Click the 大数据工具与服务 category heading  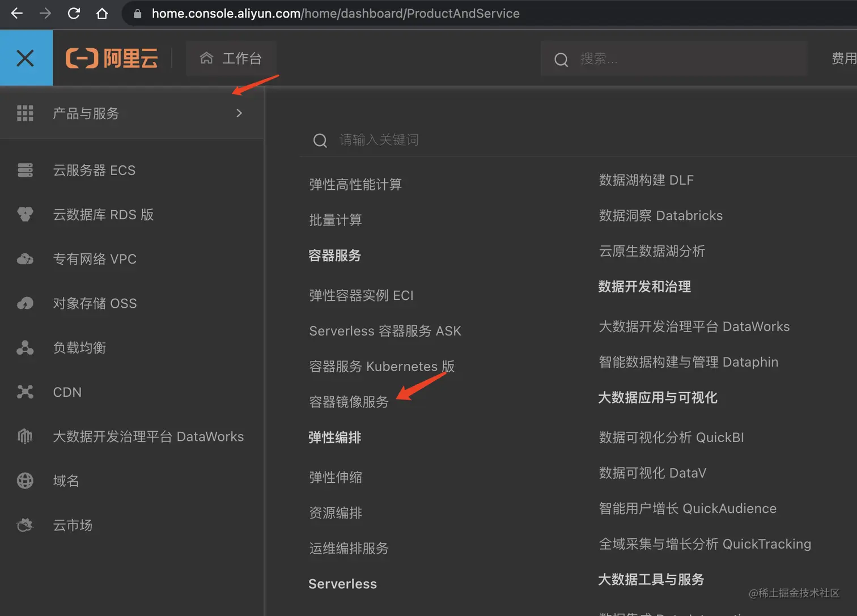point(651,580)
